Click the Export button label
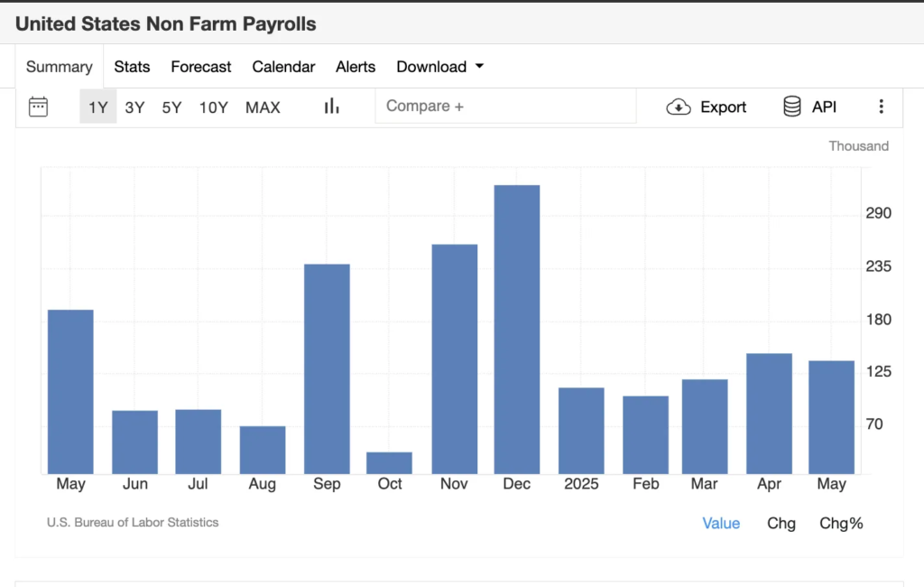The height and width of the screenshot is (587, 924). 723,107
